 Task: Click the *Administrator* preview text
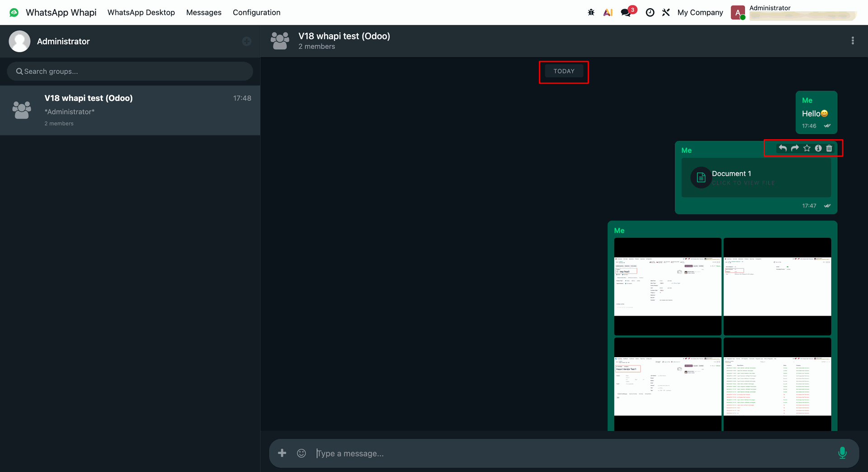pos(70,112)
